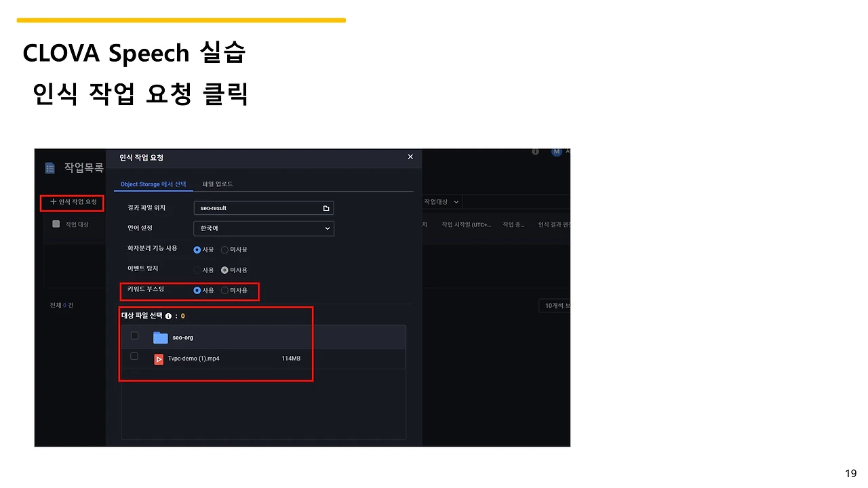The height and width of the screenshot is (488, 868).
Task: Check the seo-org folder checkbox
Action: (x=134, y=335)
